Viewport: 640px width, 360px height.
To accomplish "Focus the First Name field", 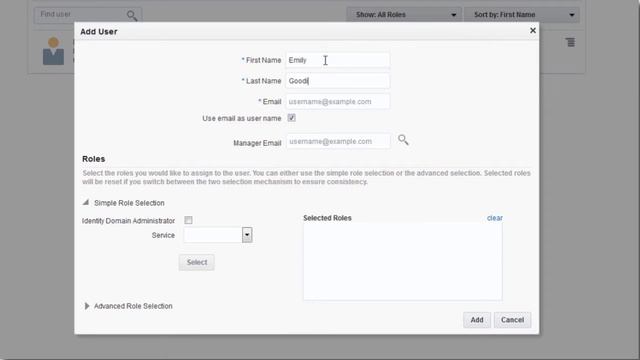I will (x=338, y=60).
